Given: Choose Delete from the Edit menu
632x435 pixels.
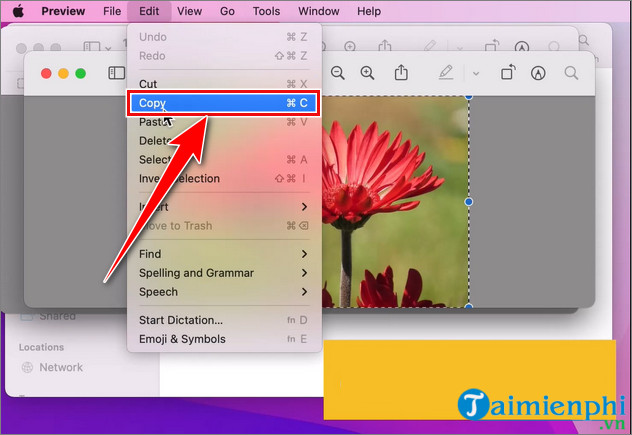Looking at the screenshot, I should pos(224,141).
